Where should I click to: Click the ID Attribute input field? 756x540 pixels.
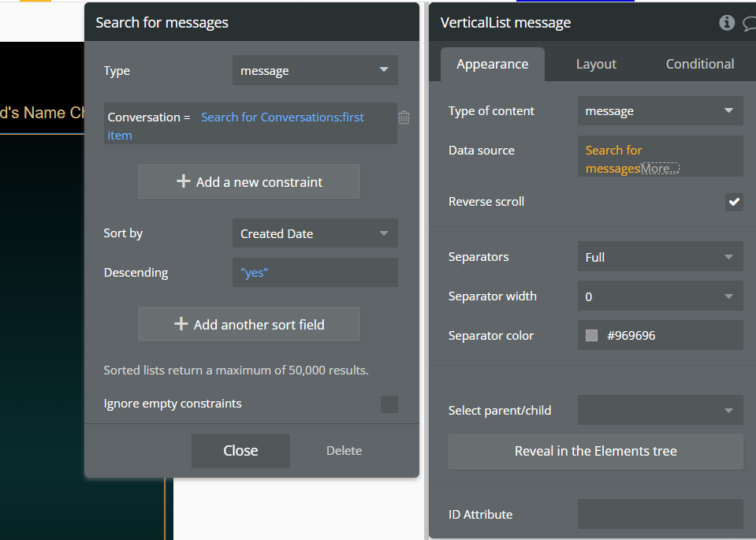pyautogui.click(x=660, y=514)
